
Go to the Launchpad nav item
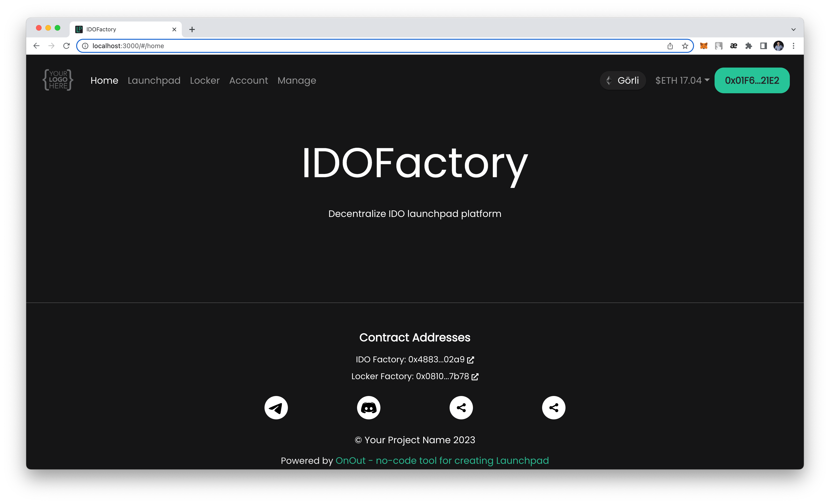click(x=154, y=80)
